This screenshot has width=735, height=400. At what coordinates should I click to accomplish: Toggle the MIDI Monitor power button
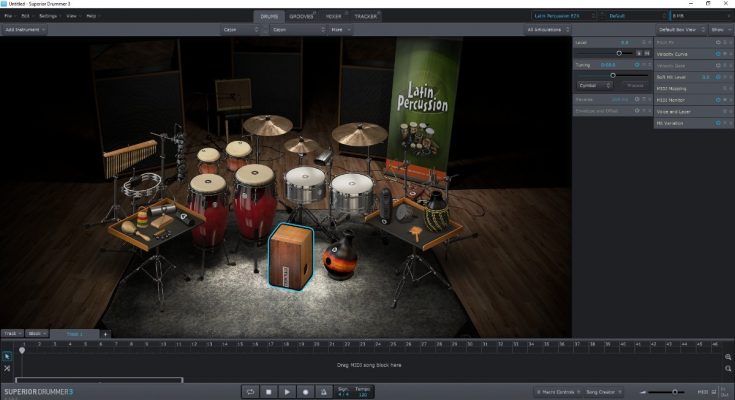click(x=718, y=100)
